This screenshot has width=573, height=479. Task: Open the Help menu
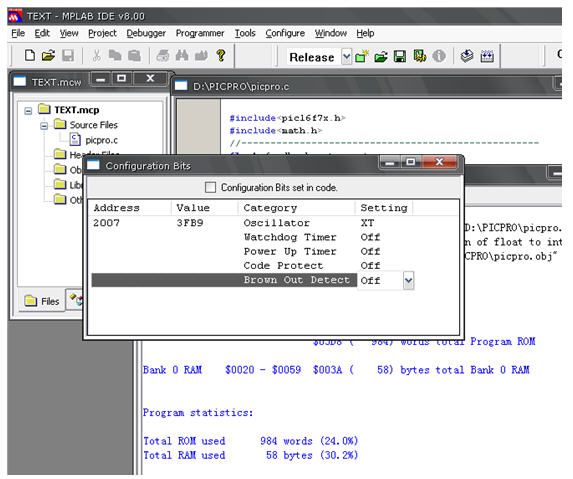365,33
